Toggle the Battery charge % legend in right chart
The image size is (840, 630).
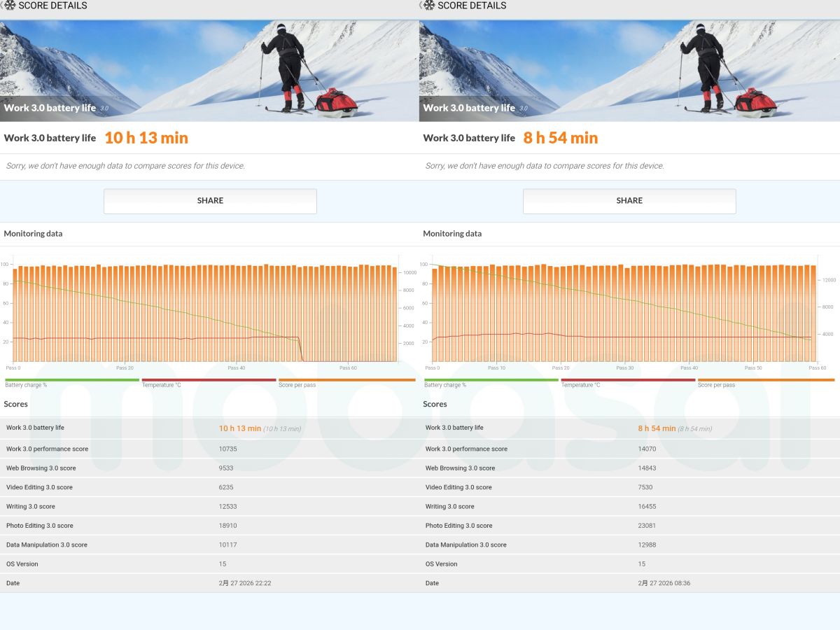[x=491, y=381]
